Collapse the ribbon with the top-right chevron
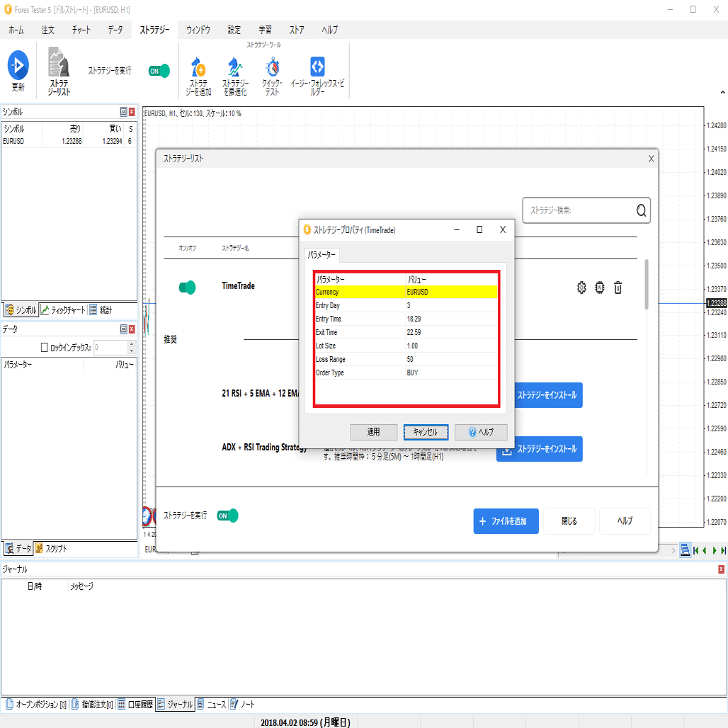The width and height of the screenshot is (728, 728). [722, 92]
